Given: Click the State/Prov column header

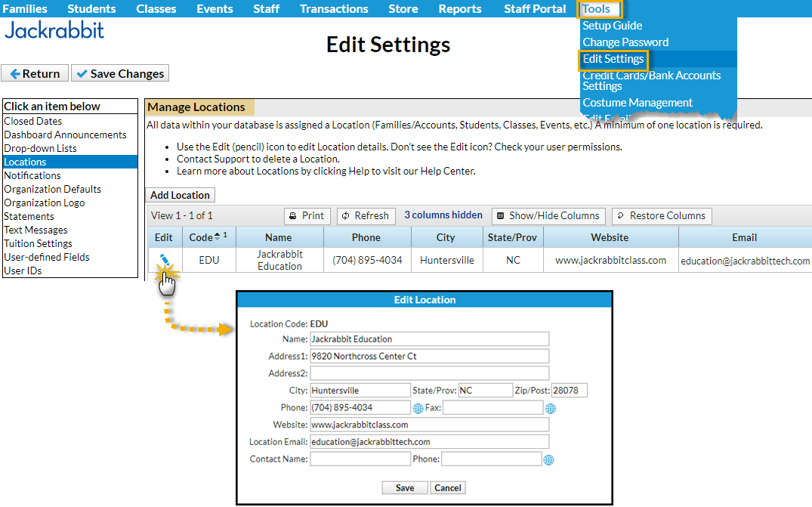Looking at the screenshot, I should 512,237.
